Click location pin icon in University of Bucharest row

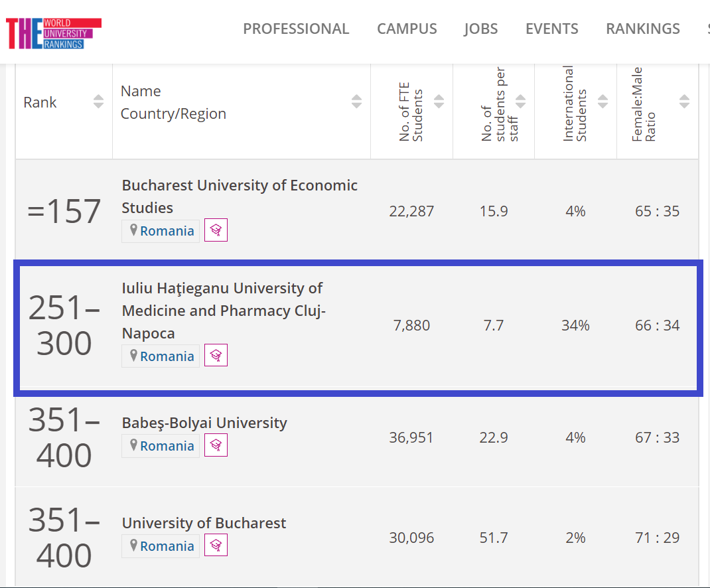[133, 546]
